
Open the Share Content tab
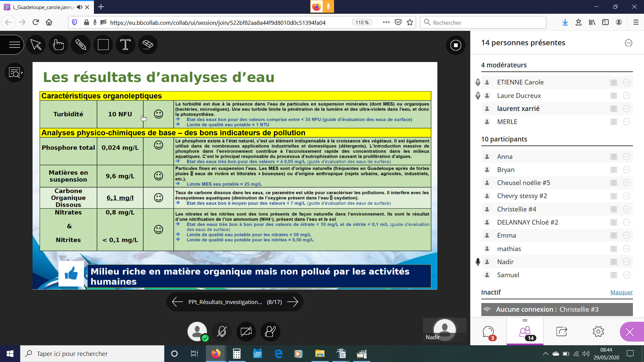point(561,332)
